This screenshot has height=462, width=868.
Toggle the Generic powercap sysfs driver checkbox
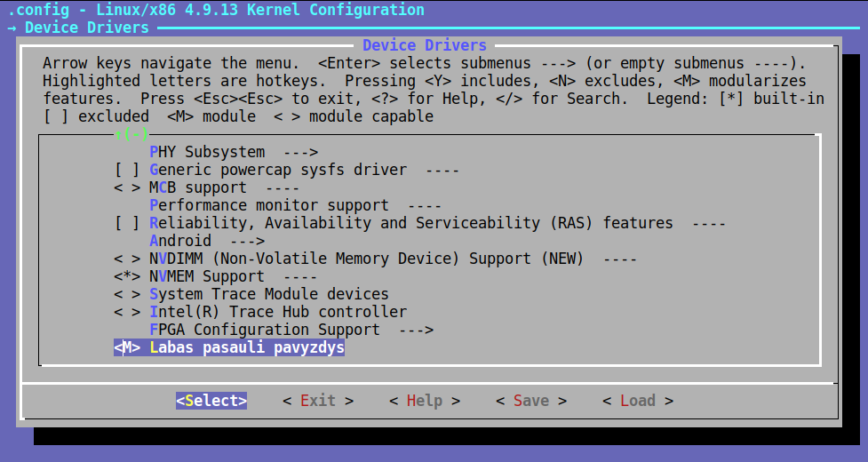[x=127, y=170]
